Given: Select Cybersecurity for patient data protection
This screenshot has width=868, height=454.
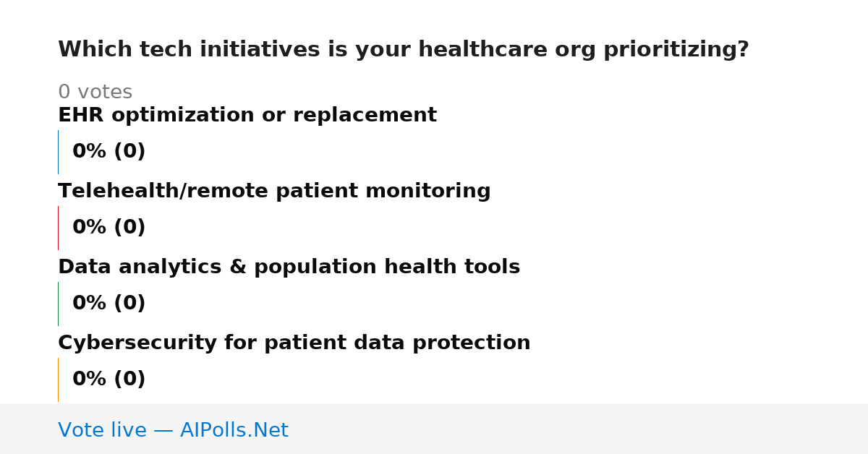Looking at the screenshot, I should coord(294,343).
